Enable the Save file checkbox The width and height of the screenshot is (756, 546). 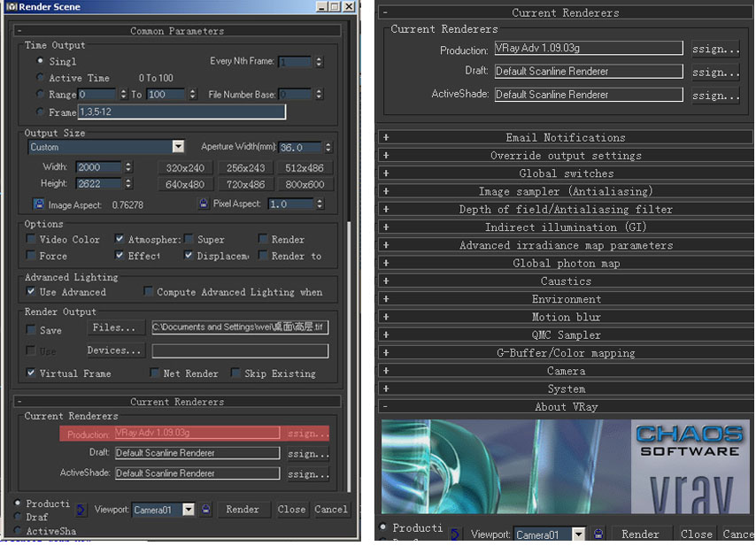coord(31,329)
